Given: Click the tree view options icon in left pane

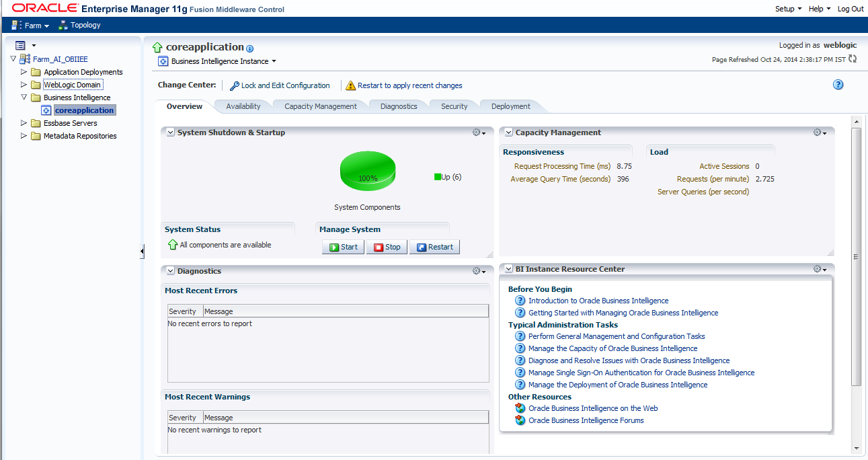Looking at the screenshot, I should click(x=20, y=46).
